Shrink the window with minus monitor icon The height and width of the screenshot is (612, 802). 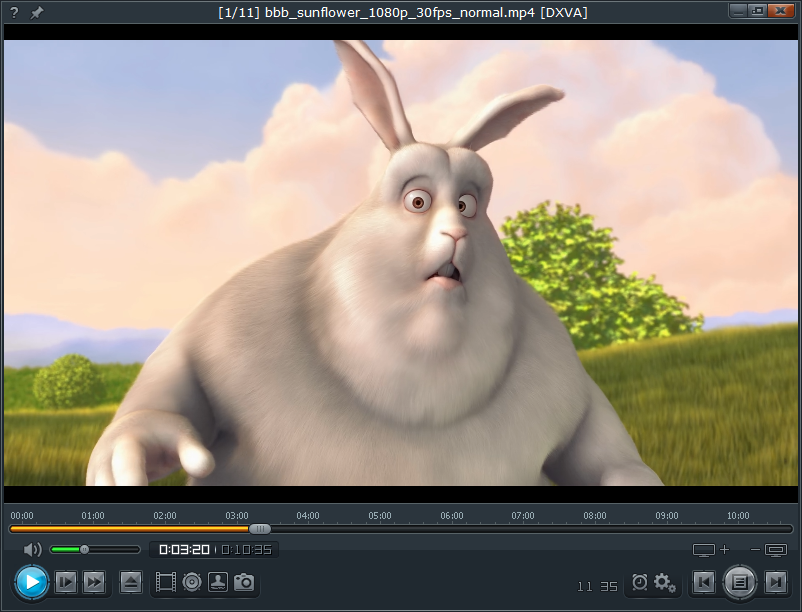click(769, 550)
